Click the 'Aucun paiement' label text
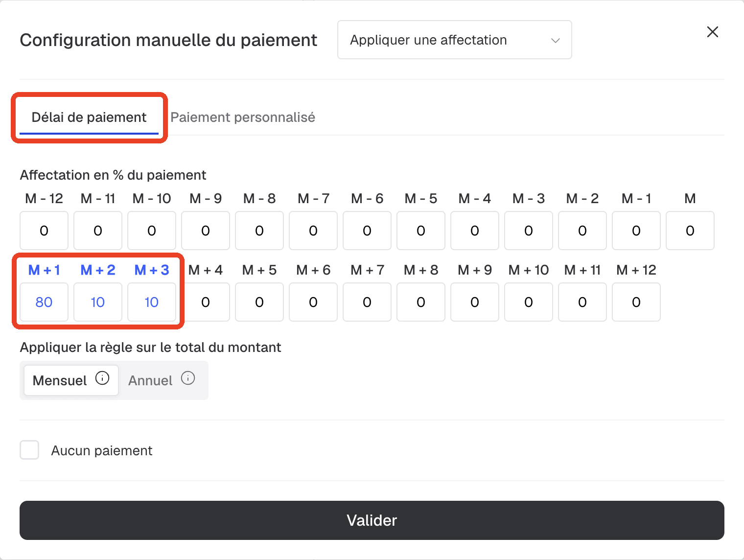 click(x=102, y=450)
